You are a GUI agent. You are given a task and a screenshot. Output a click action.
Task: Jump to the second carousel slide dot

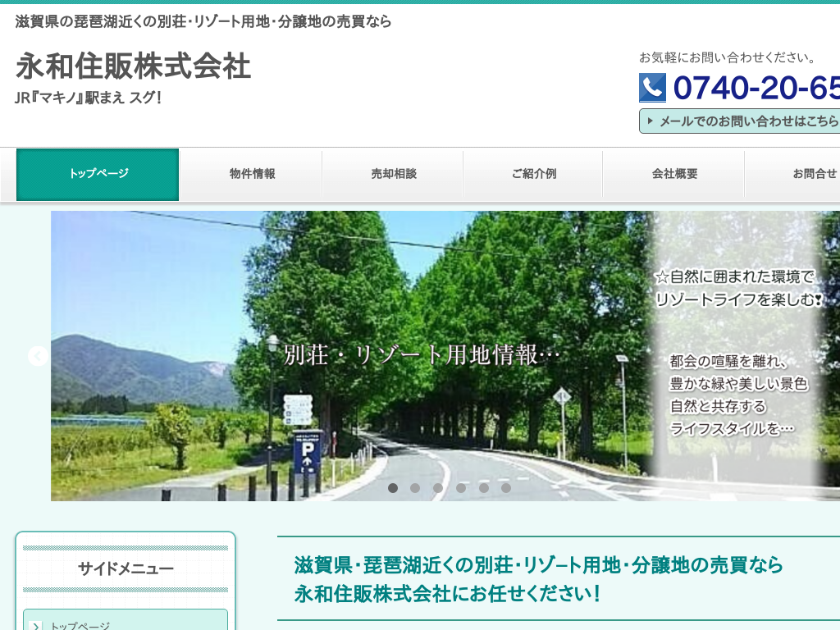click(x=415, y=488)
